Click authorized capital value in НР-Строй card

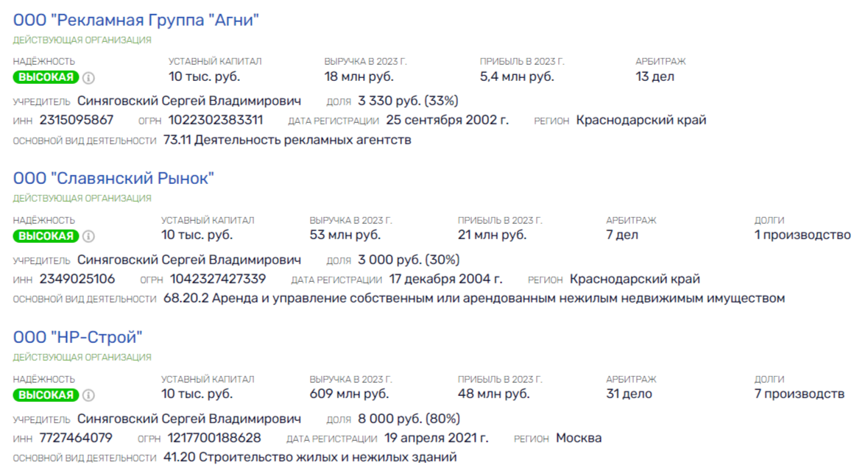[197, 395]
